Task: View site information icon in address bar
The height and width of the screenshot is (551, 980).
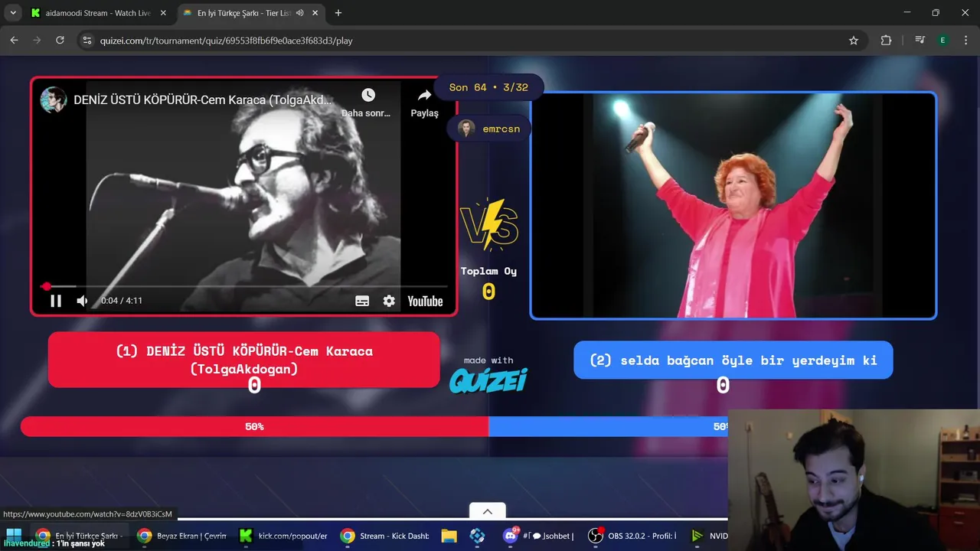Action: point(87,41)
